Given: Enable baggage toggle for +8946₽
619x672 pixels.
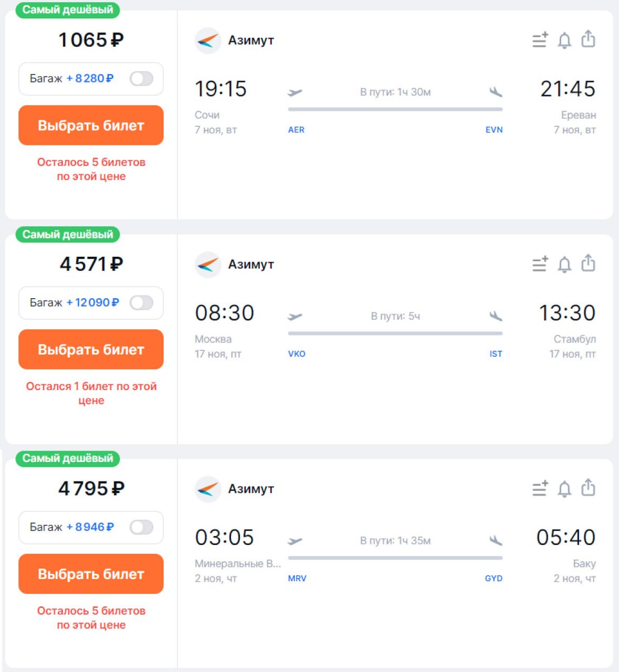Looking at the screenshot, I should click(x=141, y=527).
